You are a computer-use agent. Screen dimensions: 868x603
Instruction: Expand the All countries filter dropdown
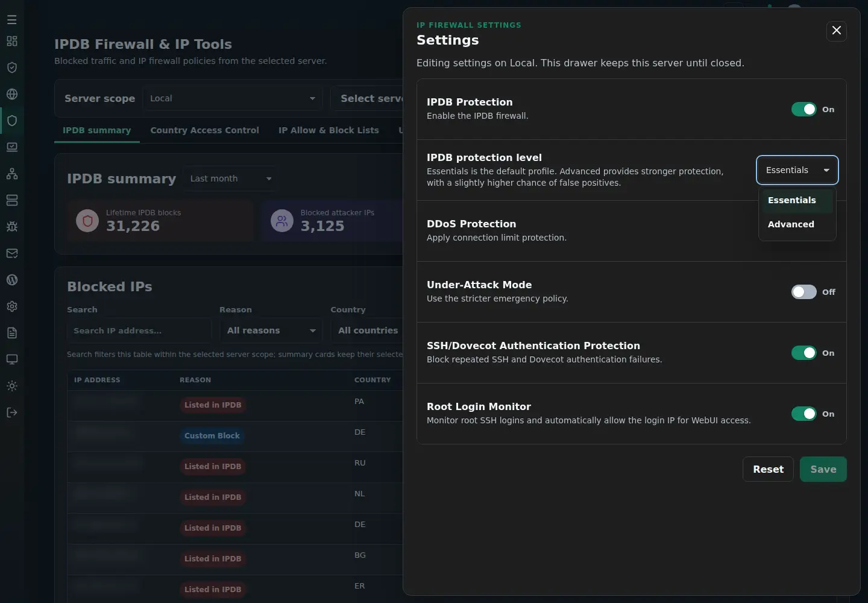(x=367, y=330)
